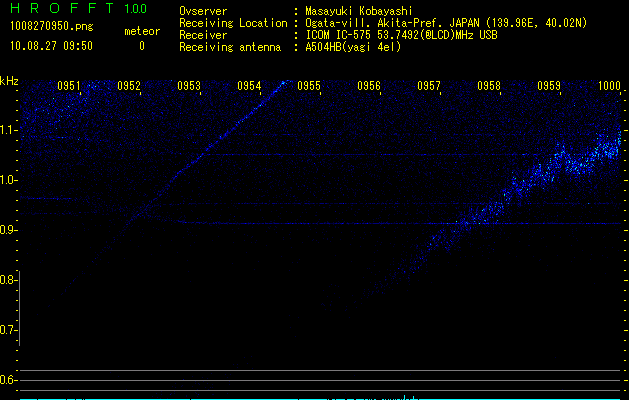629x400 pixels.
Task: Click the 0951 time marker
Action: 69,86
